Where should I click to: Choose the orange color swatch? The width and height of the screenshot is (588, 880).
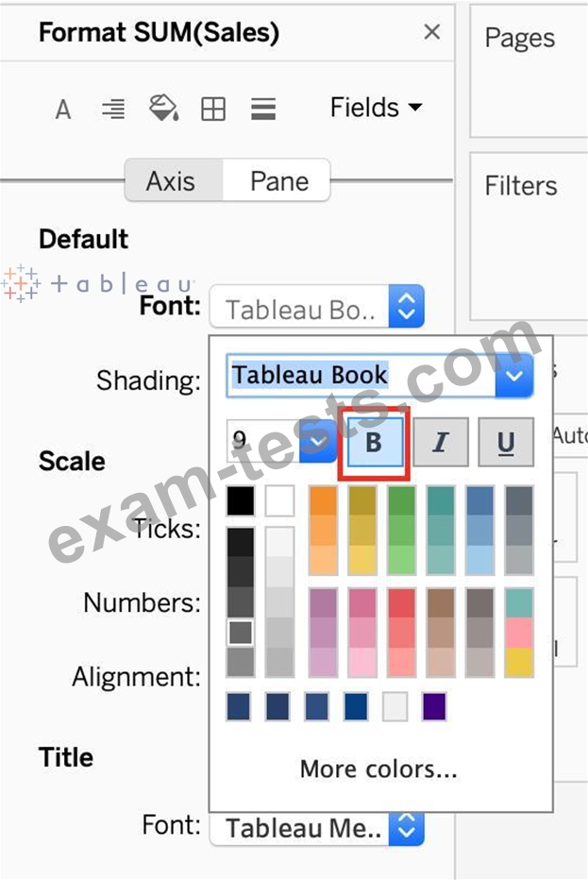[x=323, y=500]
